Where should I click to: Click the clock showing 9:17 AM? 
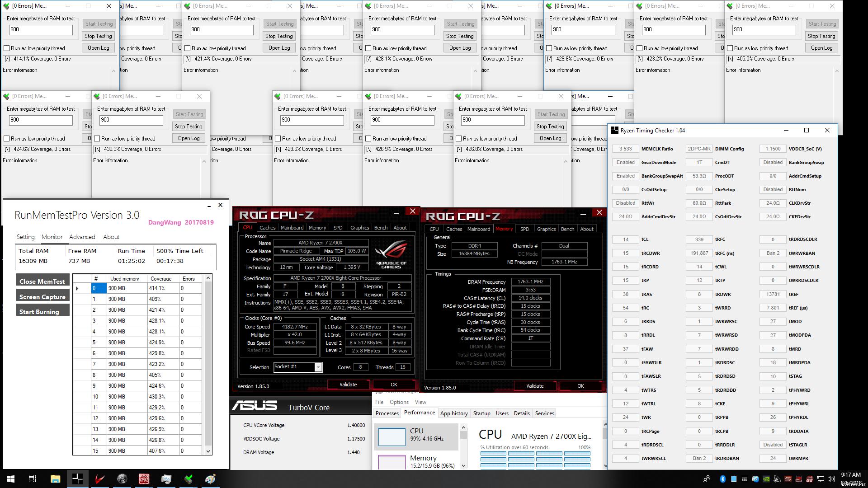(x=850, y=475)
